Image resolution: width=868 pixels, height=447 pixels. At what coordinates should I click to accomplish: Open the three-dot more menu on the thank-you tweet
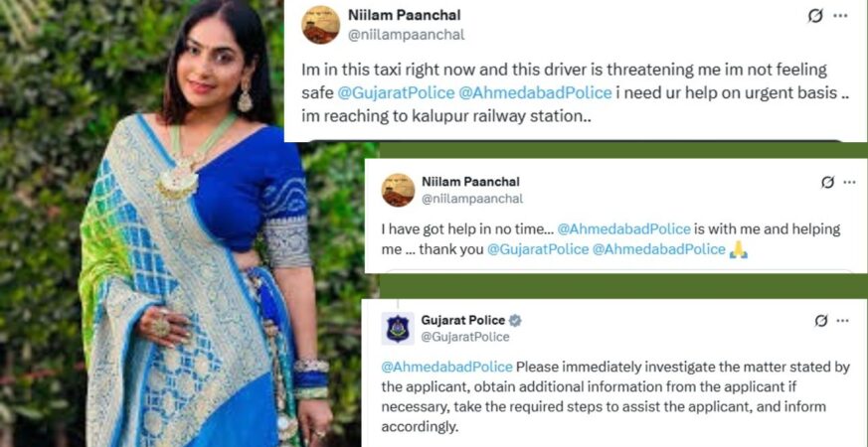[849, 182]
